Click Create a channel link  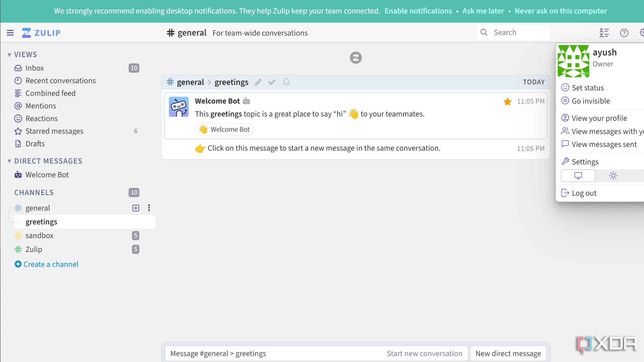(46, 264)
